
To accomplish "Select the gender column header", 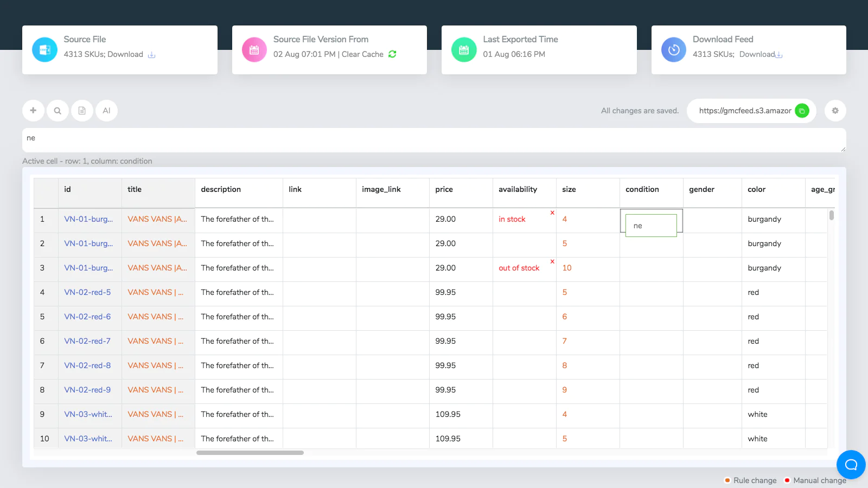I will coord(712,192).
